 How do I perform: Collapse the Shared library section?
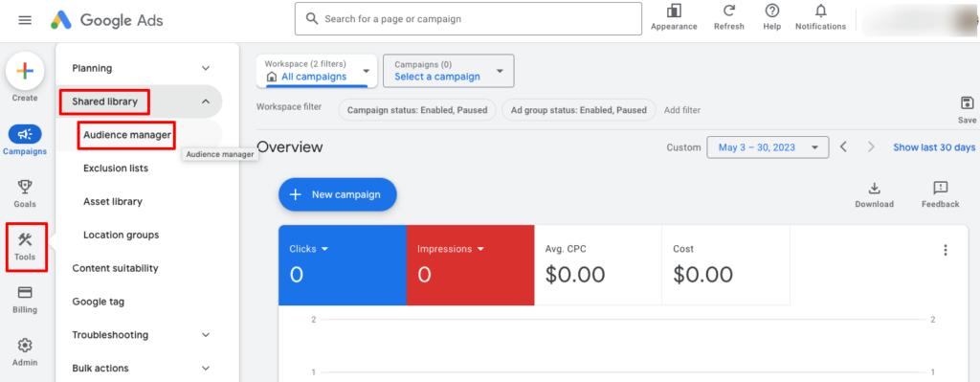pyautogui.click(x=139, y=101)
